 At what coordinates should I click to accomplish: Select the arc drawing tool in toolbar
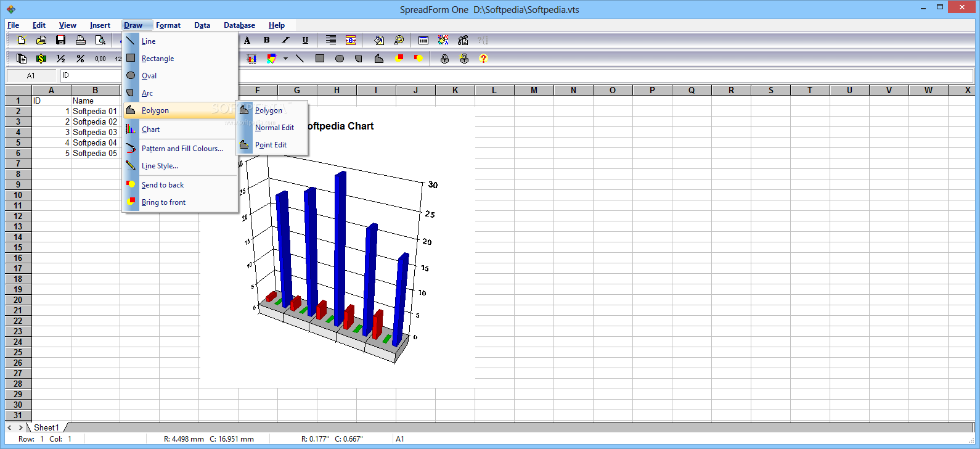tap(359, 59)
